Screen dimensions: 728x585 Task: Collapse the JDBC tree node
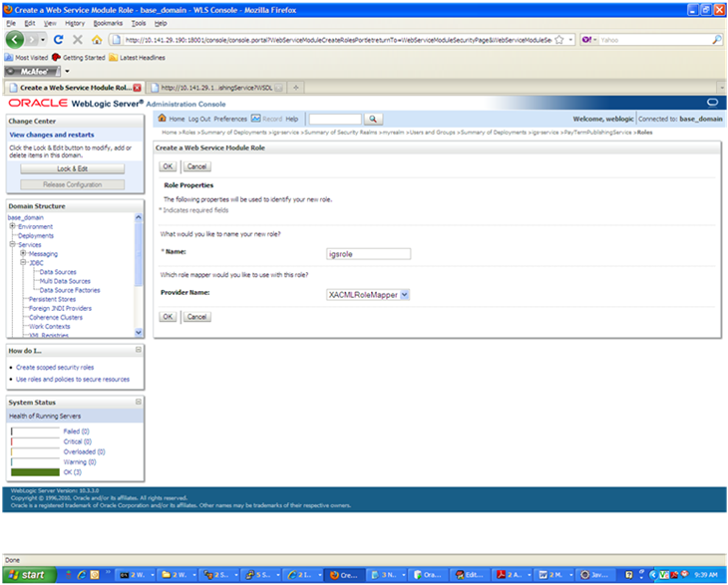[23, 262]
